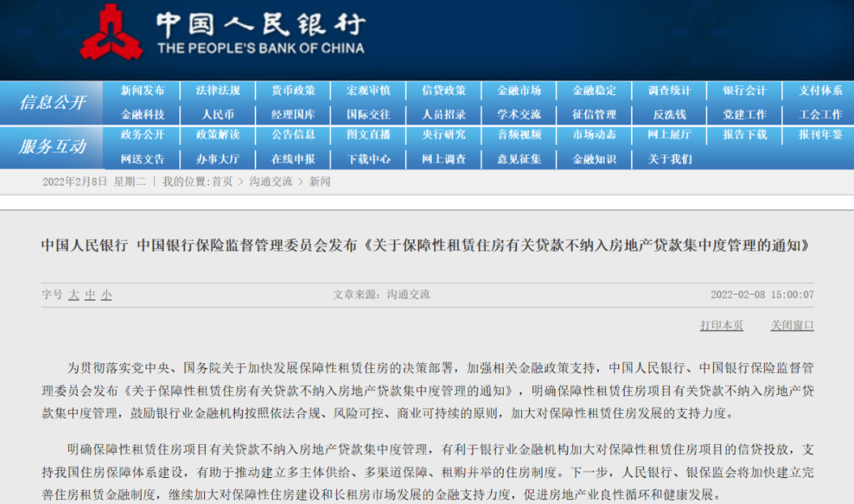The width and height of the screenshot is (854, 504).
Task: Navigate to 政策解读
Action: (x=217, y=135)
